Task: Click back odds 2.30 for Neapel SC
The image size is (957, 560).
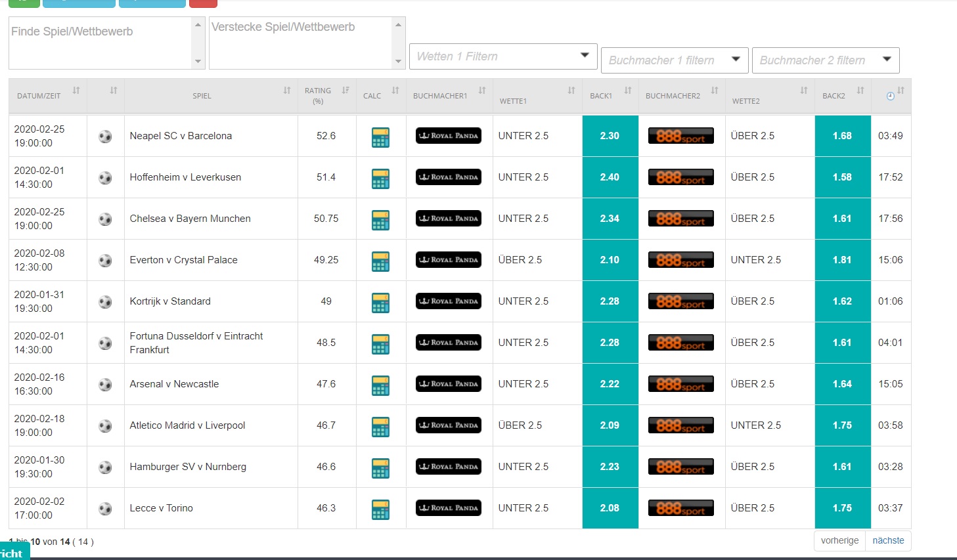Action: click(610, 136)
